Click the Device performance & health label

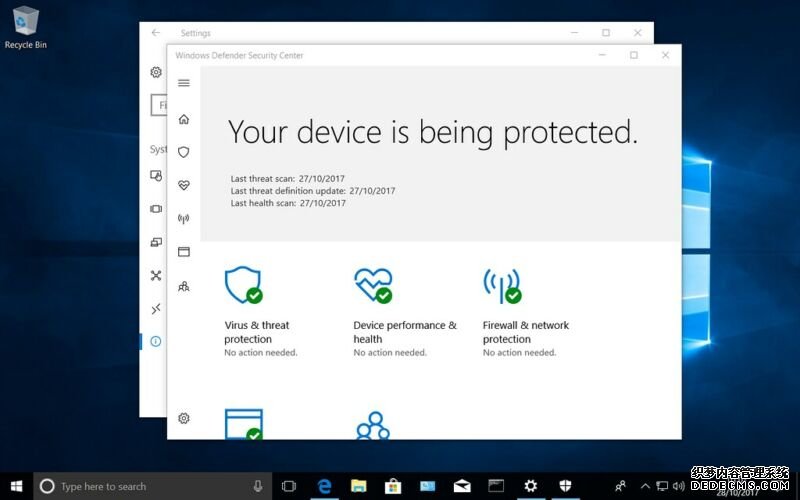(x=405, y=332)
